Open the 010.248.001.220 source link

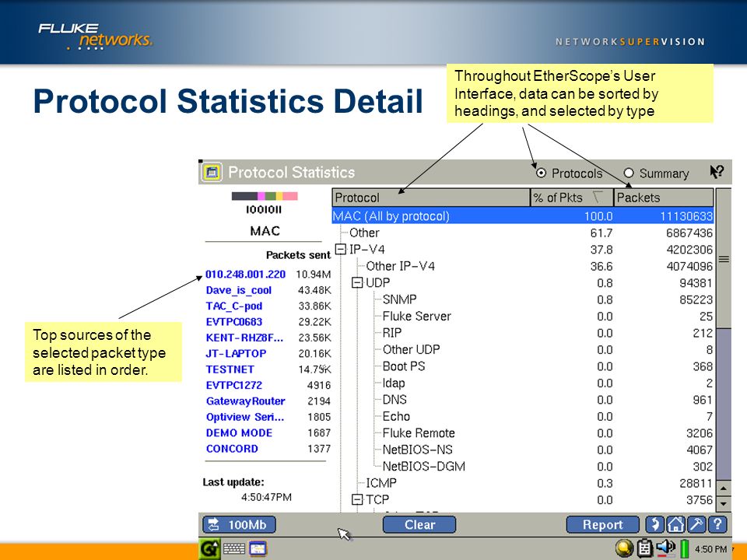click(245, 275)
